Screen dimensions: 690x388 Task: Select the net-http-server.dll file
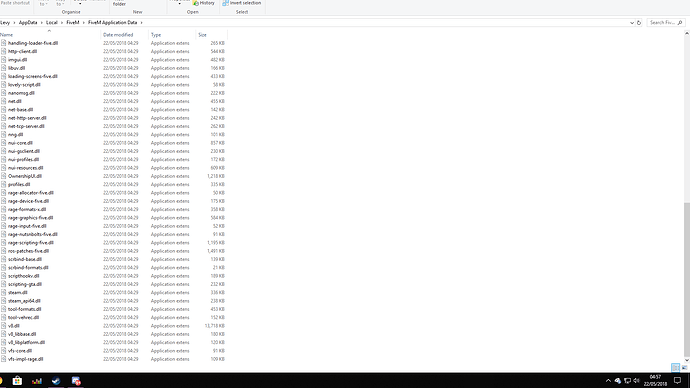[x=27, y=118]
